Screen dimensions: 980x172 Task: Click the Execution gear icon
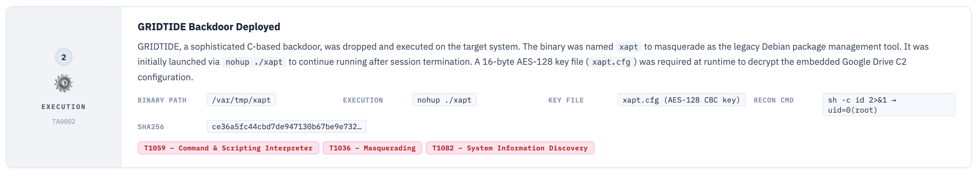point(63,83)
